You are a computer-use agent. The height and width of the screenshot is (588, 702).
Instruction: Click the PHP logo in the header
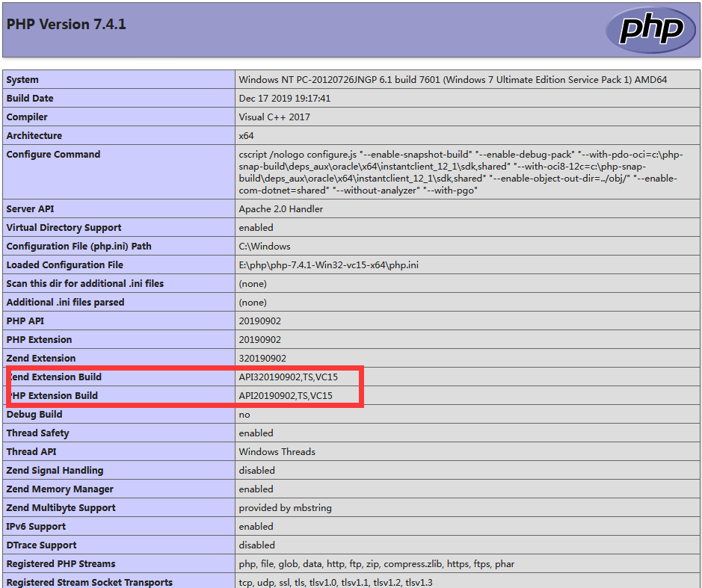(650, 30)
